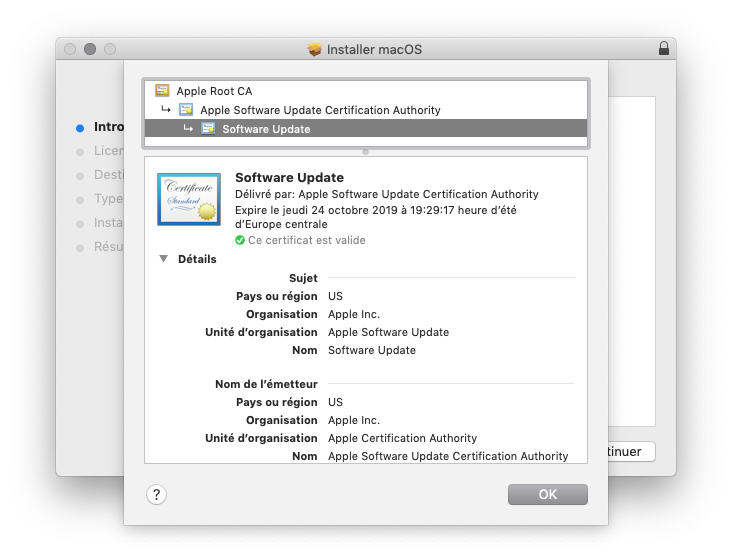Click the lock icon in the title bar

coord(664,49)
